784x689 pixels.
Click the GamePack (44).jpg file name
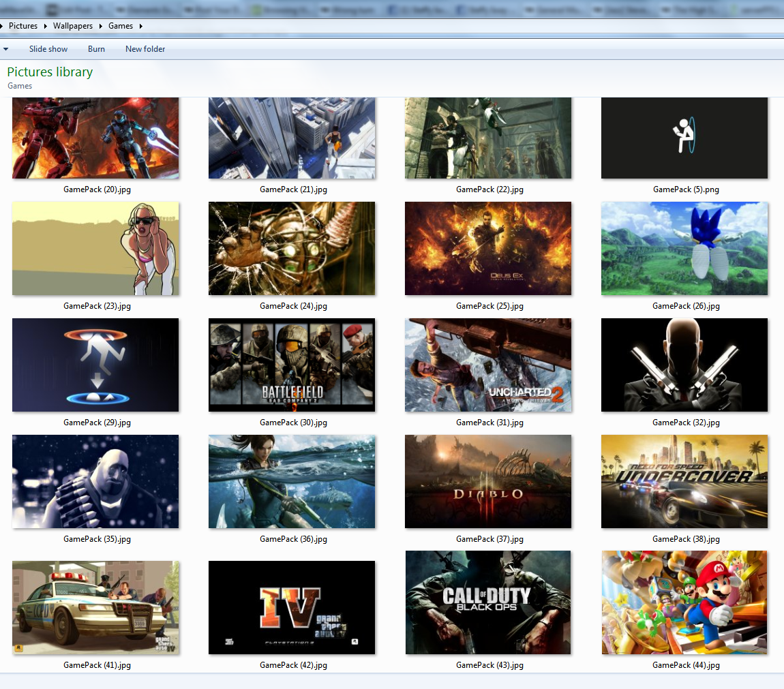click(686, 665)
